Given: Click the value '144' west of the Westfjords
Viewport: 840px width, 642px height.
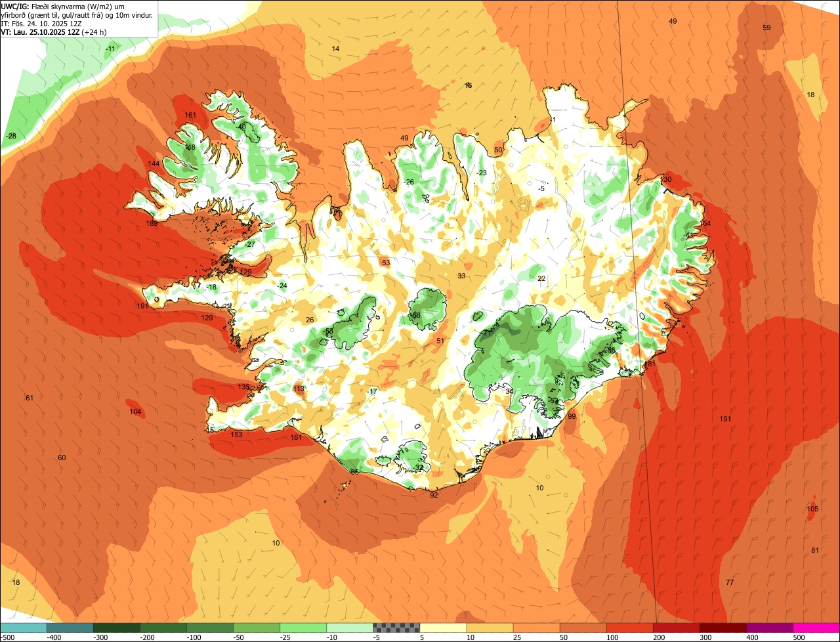Looking at the screenshot, I should (x=154, y=163).
